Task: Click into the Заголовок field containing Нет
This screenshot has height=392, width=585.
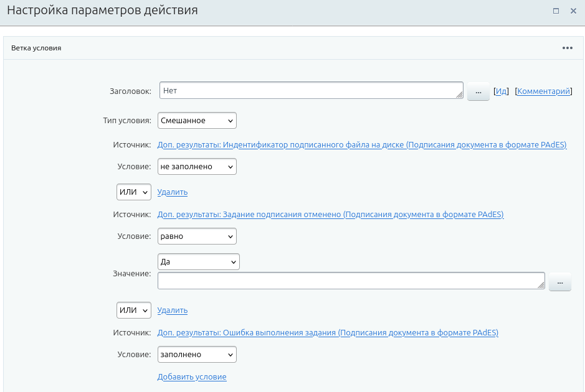Action: [310, 91]
